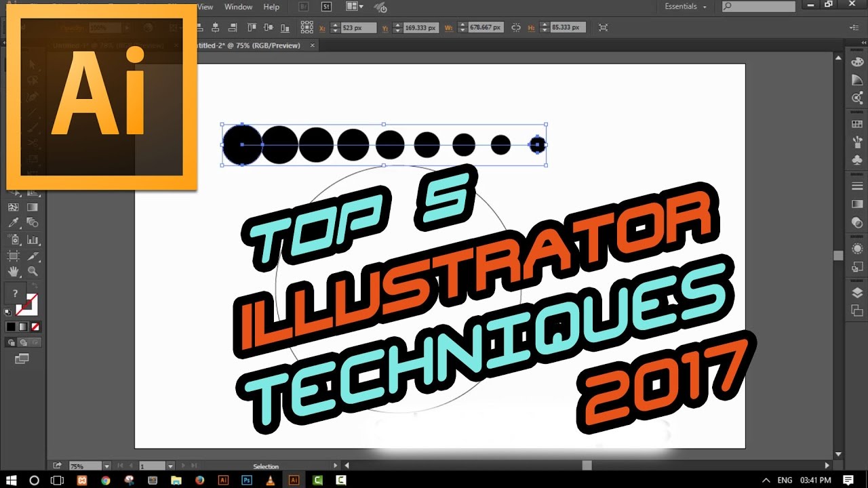This screenshot has width=868, height=488.
Task: Open the Gradient panel icon in dock
Action: click(x=857, y=204)
